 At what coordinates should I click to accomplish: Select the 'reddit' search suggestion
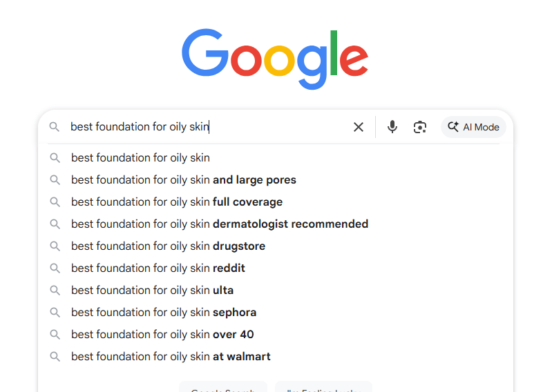[x=158, y=268]
